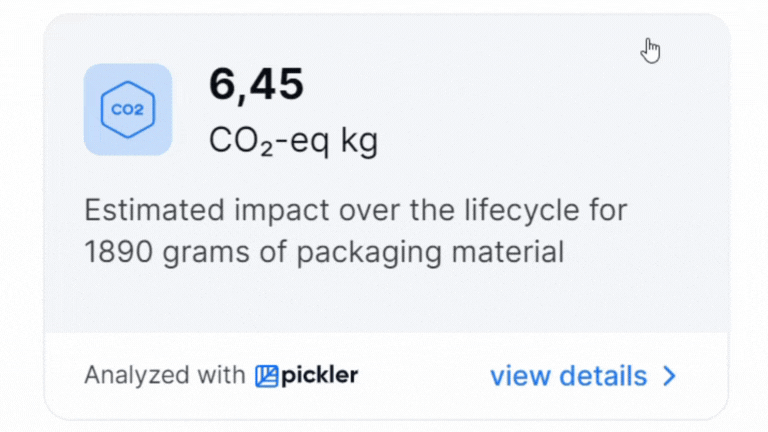Select the 6,45 emissions value
The width and height of the screenshot is (768, 432).
(x=256, y=85)
